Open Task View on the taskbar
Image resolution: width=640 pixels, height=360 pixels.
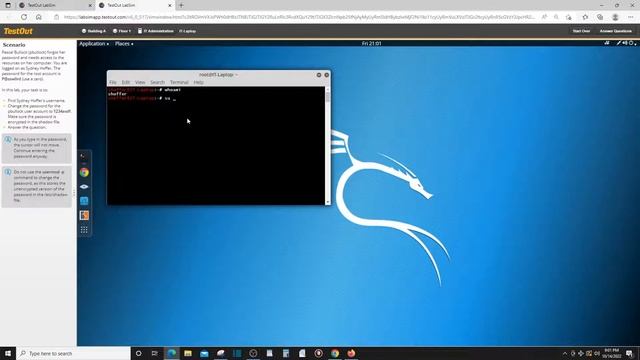155,353
